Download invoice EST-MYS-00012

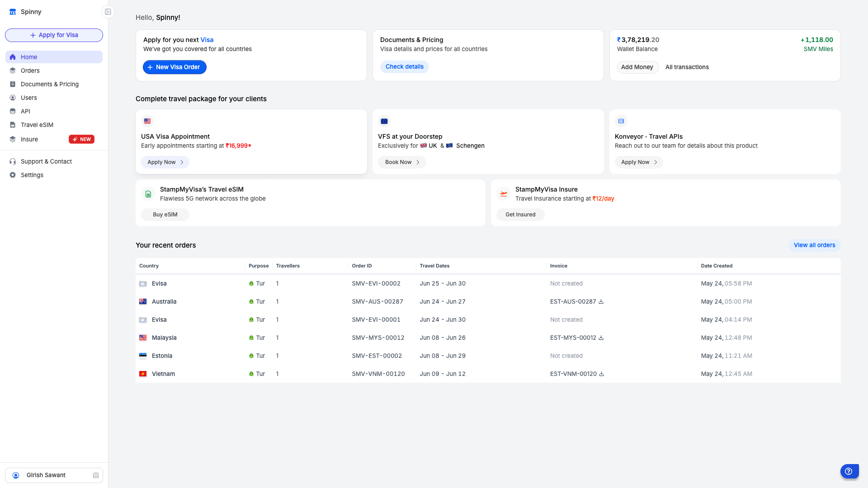601,338
